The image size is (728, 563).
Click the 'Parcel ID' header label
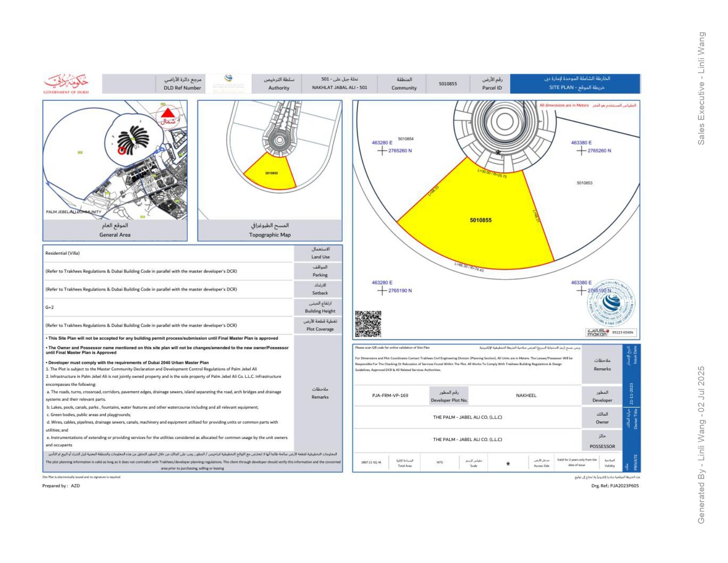click(x=492, y=88)
